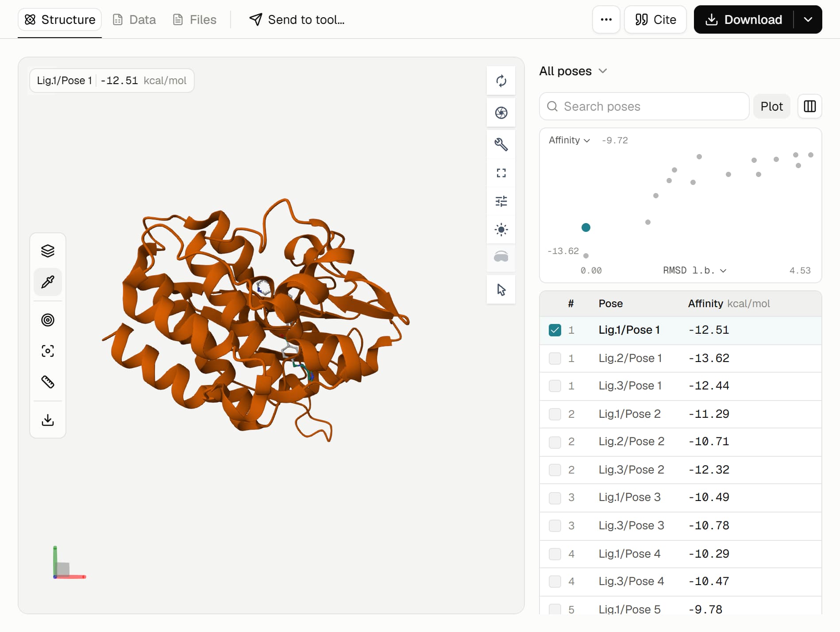This screenshot has width=840, height=632.
Task: Check the Lig.2/Pose 1 checkbox
Action: tap(555, 358)
